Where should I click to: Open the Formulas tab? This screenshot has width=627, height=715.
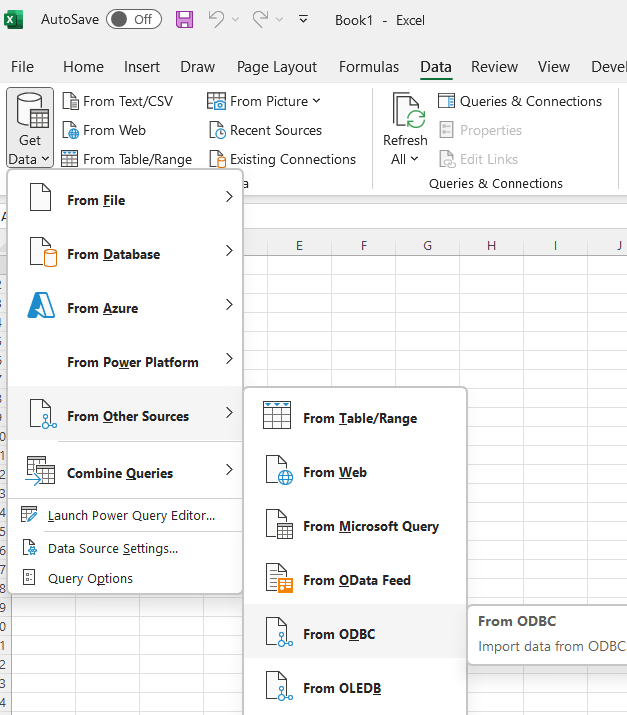[369, 67]
